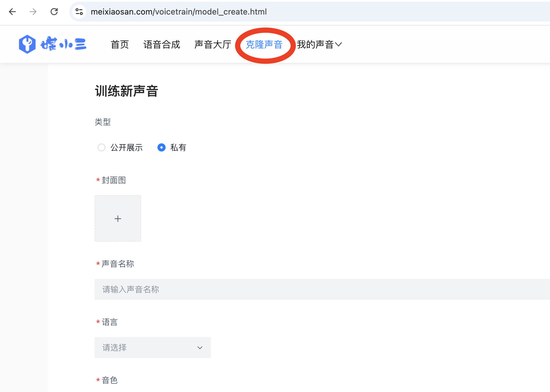Visit the 声音大厅 link
The image size is (550, 392).
pyautogui.click(x=213, y=44)
